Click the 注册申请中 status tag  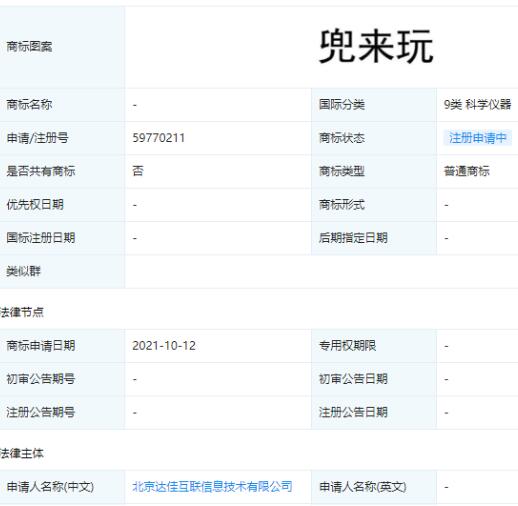point(477,138)
